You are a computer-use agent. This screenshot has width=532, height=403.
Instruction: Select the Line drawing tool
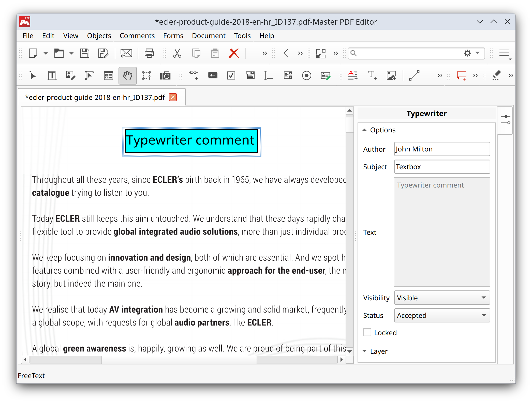415,75
